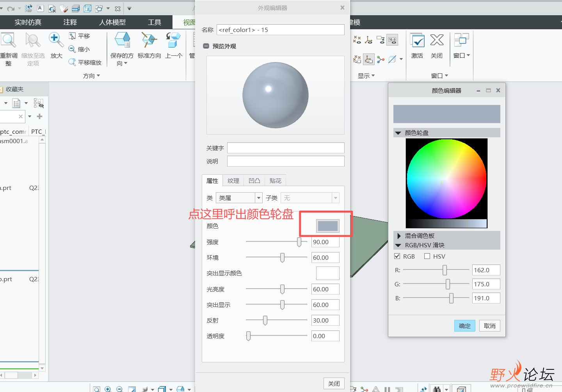Click the layer stack icon in quick access toolbar
Screen dimensions: 562x392
coord(76,9)
